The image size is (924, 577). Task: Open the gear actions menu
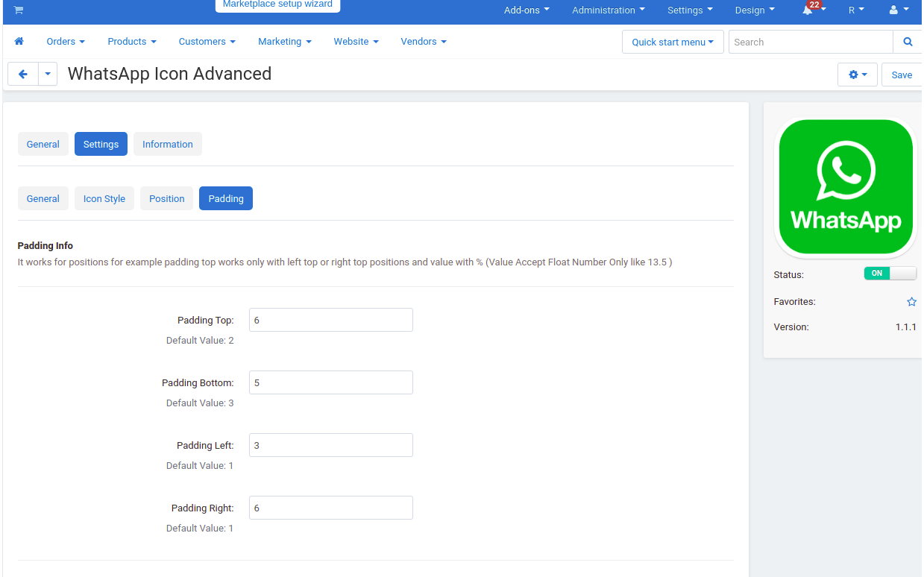click(x=858, y=75)
